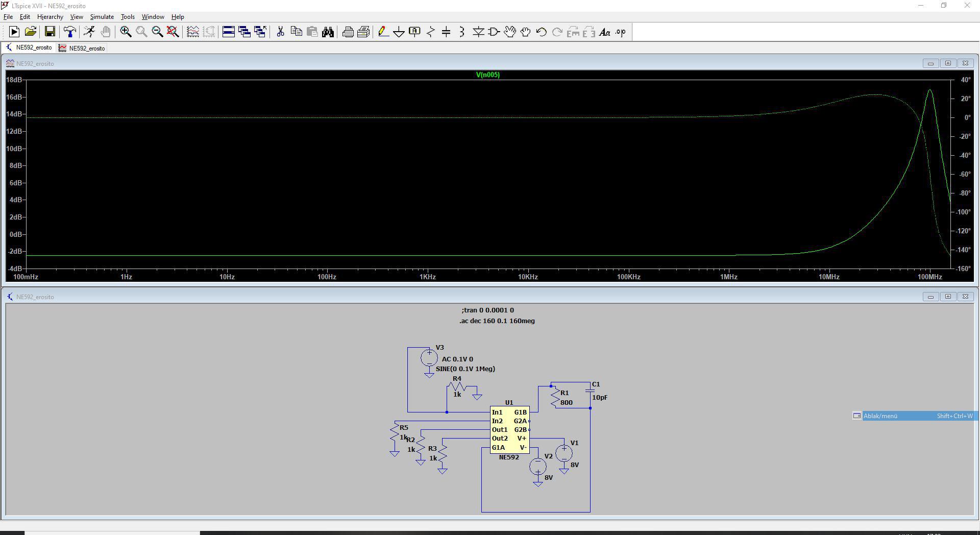
Task: Click the Save floppy disk icon
Action: coord(50,32)
